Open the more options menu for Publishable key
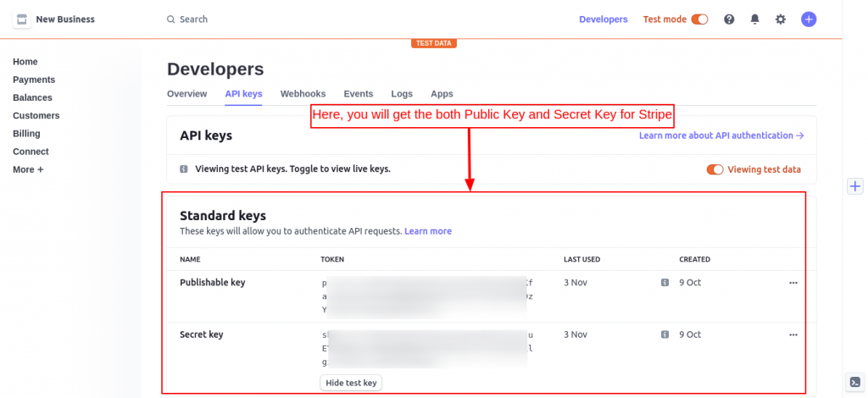The image size is (868, 398). tap(793, 283)
